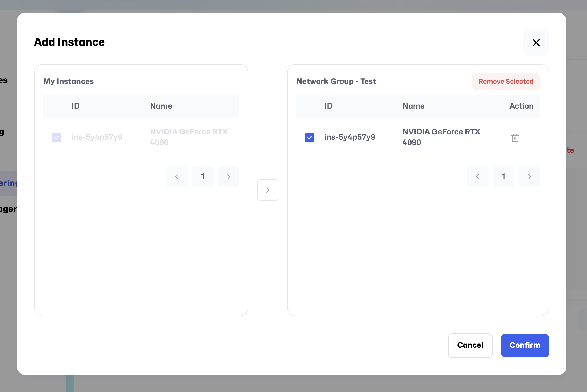
Task: Go to next page in My Instances
Action: point(229,176)
